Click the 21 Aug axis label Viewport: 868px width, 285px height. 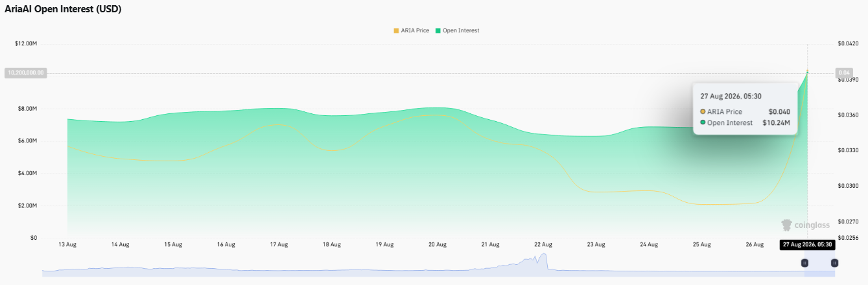(x=490, y=245)
